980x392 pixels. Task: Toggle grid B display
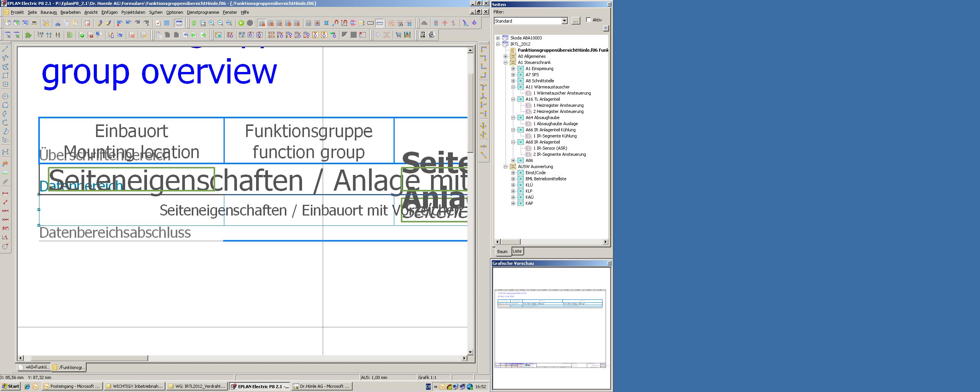[271, 23]
